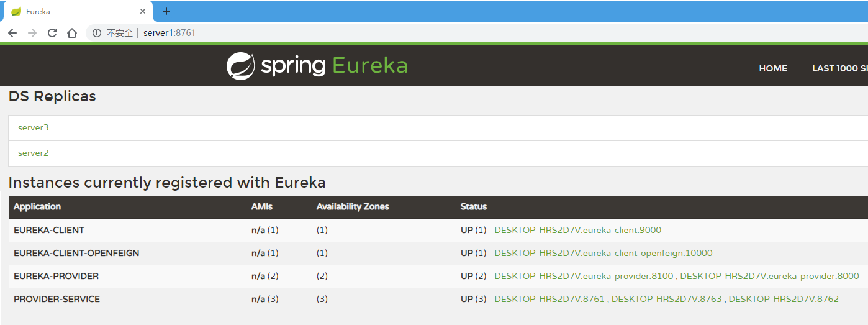
Task: Open the server2 replica link
Action: tap(34, 153)
